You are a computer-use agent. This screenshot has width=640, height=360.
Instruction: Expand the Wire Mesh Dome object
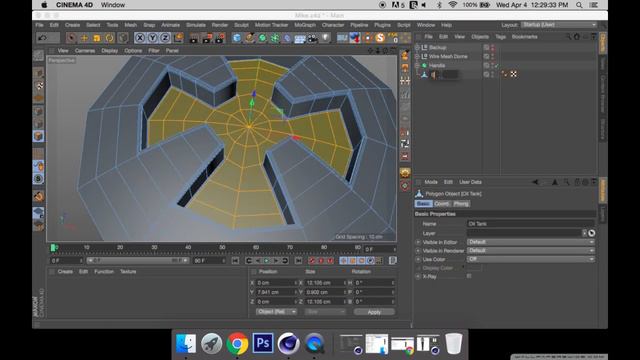(x=417, y=56)
